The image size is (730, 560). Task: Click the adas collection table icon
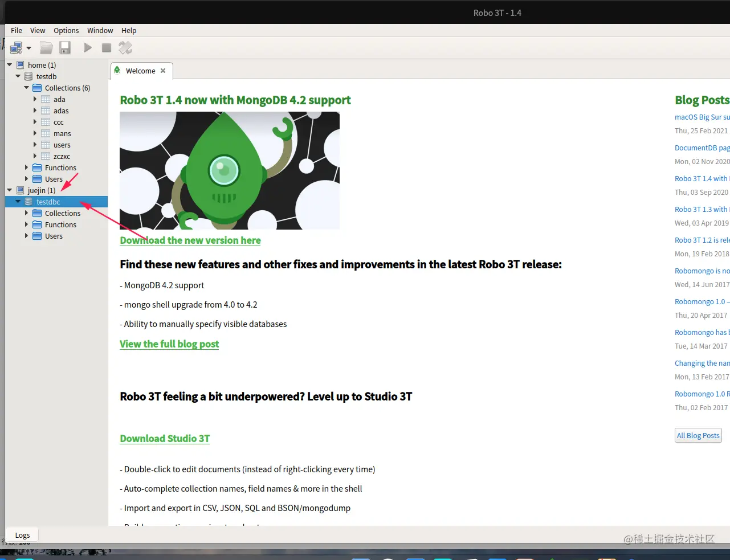pos(46,111)
